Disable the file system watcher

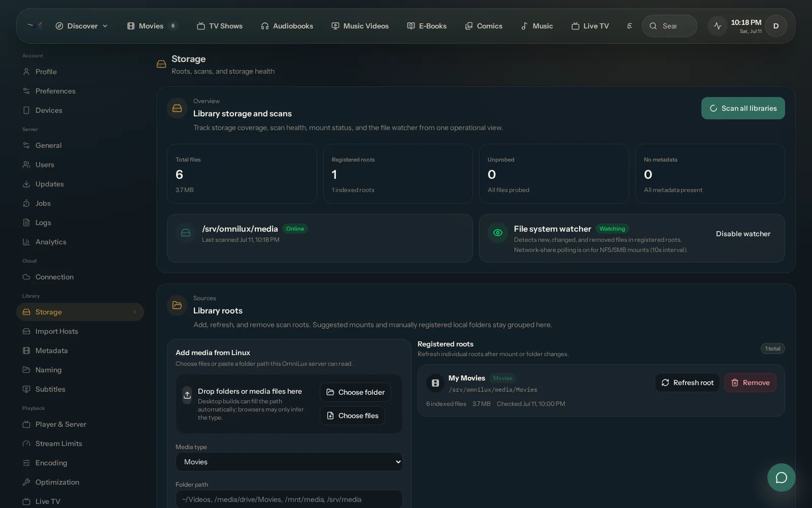[x=743, y=234]
